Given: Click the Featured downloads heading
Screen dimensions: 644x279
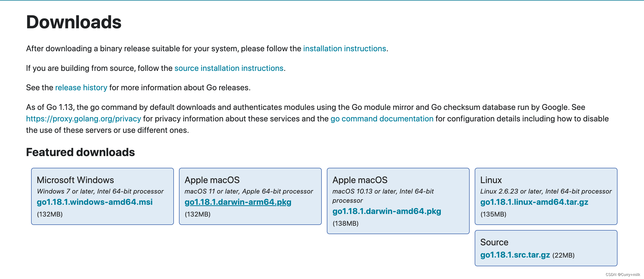Looking at the screenshot, I should (80, 152).
